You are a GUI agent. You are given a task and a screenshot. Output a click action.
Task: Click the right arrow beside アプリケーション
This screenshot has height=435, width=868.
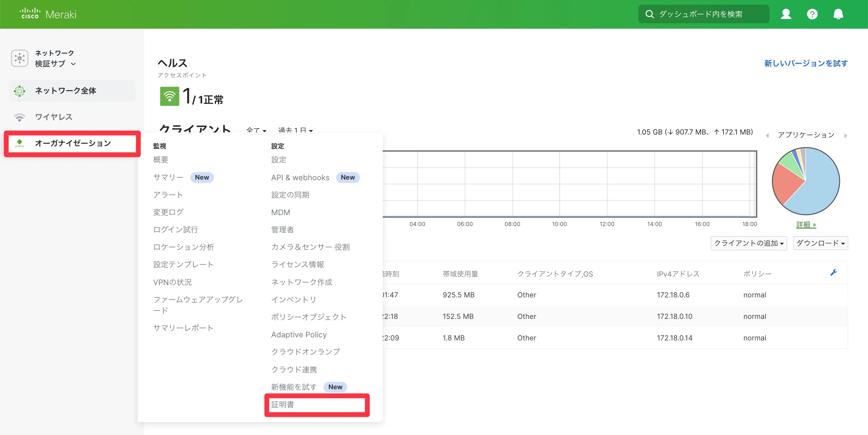[x=845, y=136]
